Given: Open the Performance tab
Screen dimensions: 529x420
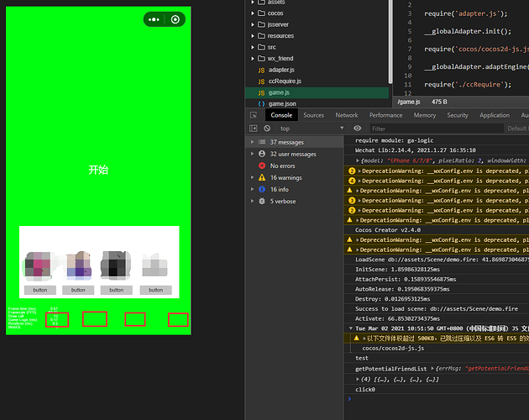Looking at the screenshot, I should pos(385,115).
